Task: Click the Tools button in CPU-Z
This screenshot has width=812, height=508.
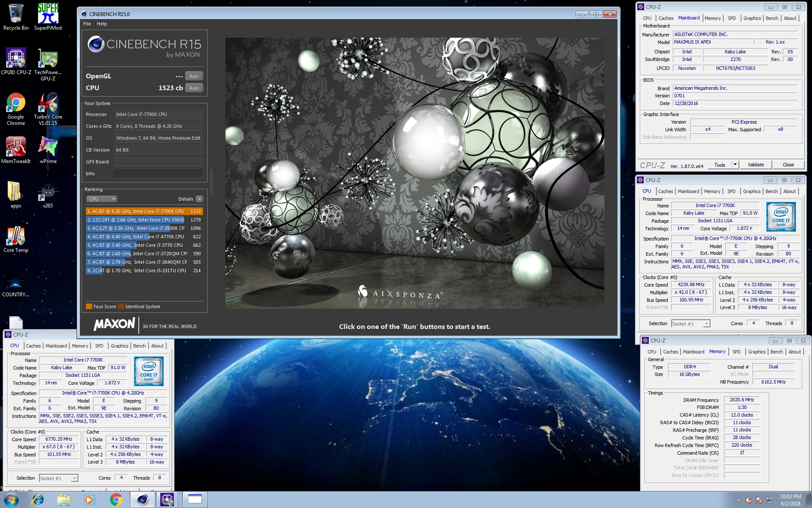Action: tap(720, 165)
